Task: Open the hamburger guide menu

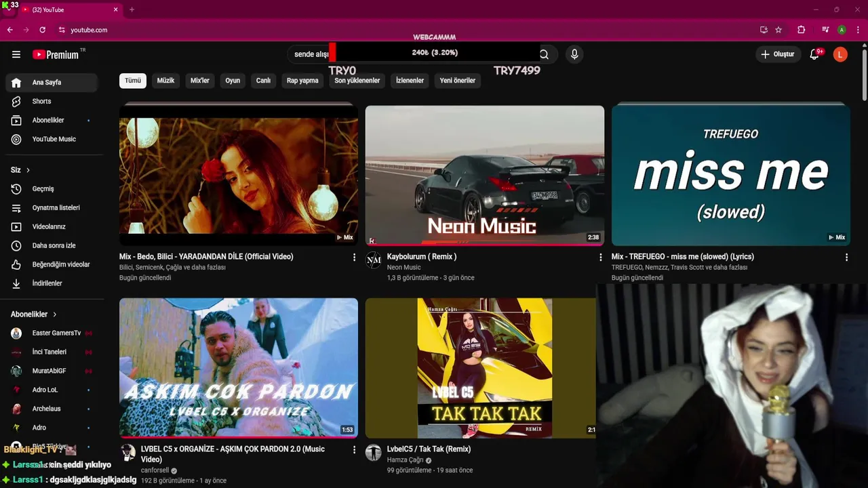Action: click(16, 54)
